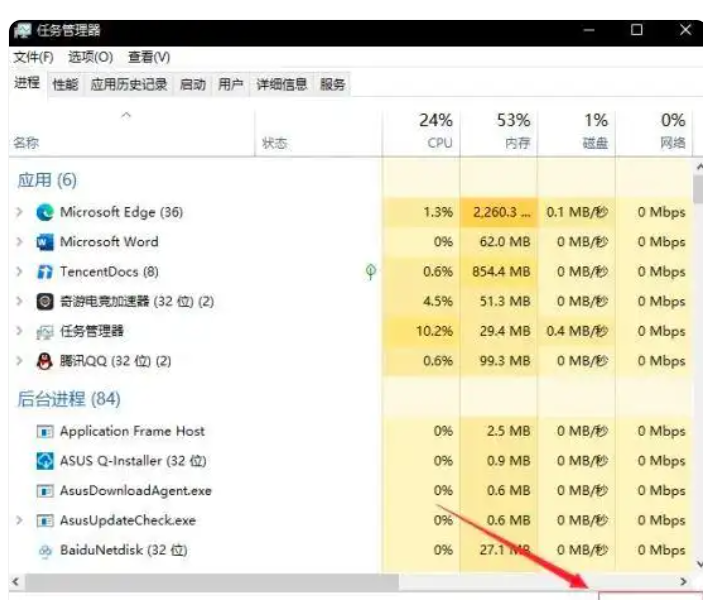
Task: Select the ASUS Q-Installer (32 位) row name
Action: coord(133,461)
